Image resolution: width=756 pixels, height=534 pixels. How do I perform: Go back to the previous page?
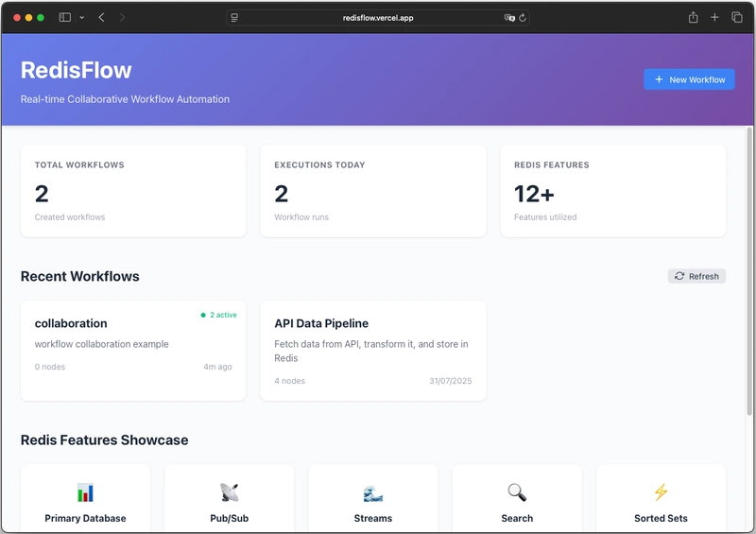[102, 17]
